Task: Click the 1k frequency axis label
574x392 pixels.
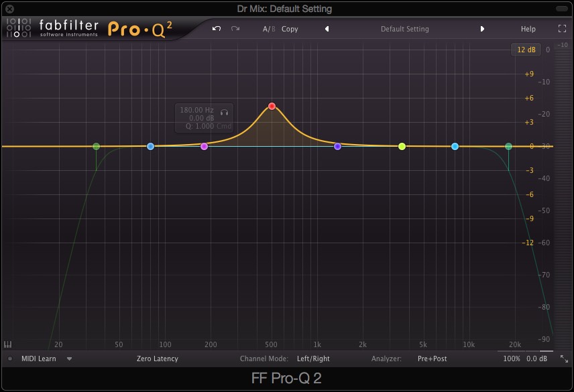Action: click(x=317, y=344)
